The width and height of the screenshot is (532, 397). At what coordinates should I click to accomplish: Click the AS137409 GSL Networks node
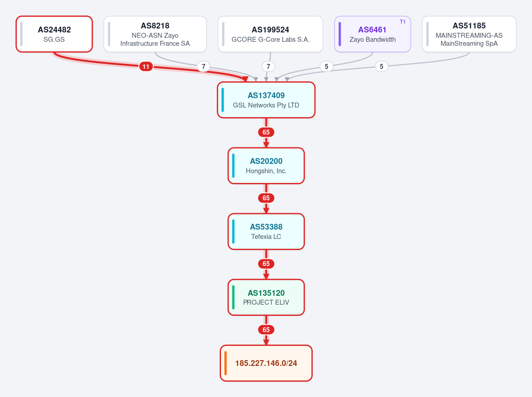tap(266, 100)
